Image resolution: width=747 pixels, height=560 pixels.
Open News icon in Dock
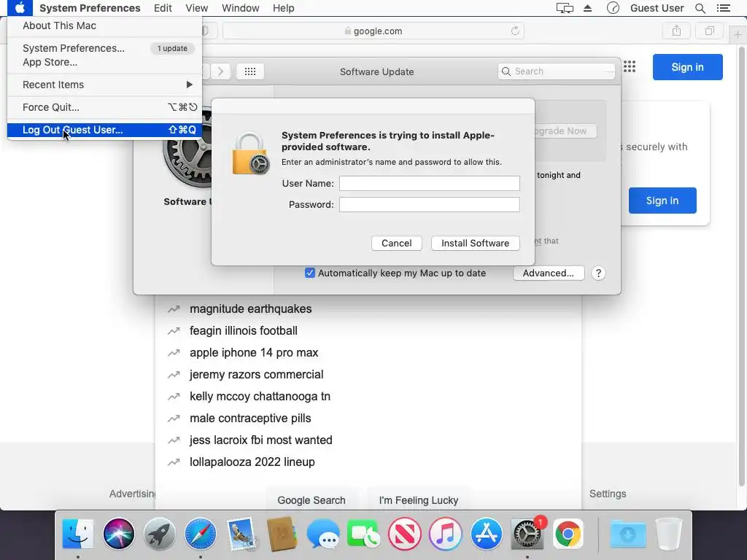coord(404,534)
